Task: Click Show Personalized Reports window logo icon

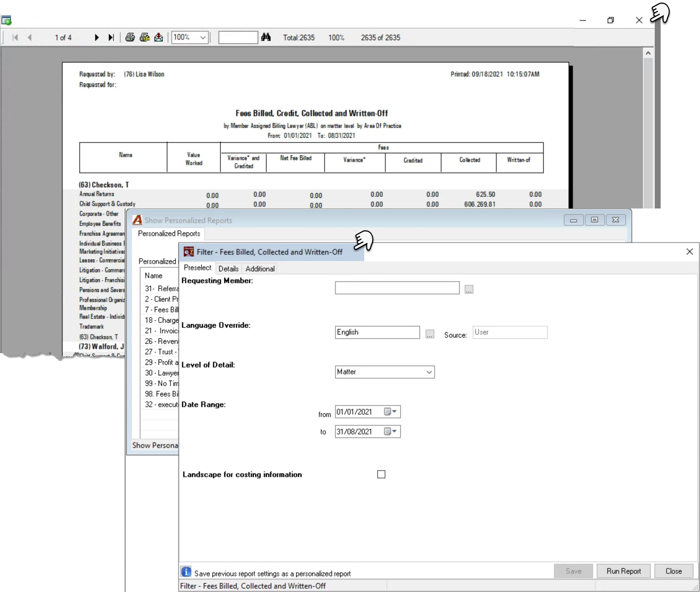Action: tap(137, 220)
